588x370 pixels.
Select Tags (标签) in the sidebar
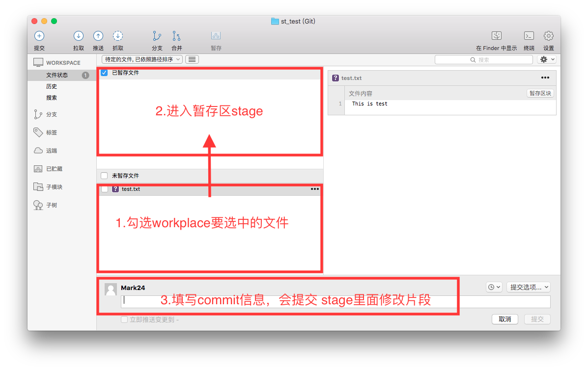click(52, 132)
